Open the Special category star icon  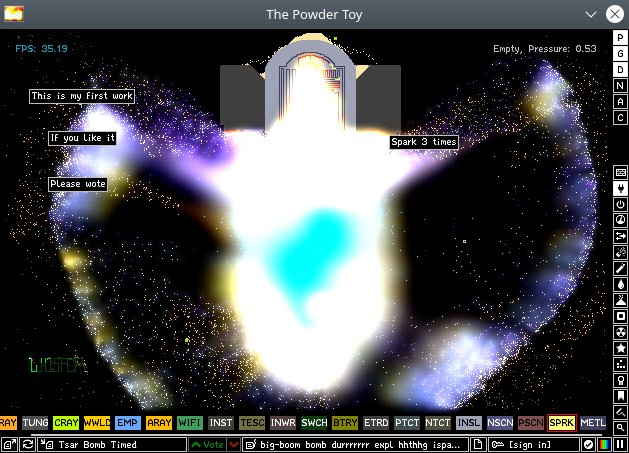click(x=621, y=348)
